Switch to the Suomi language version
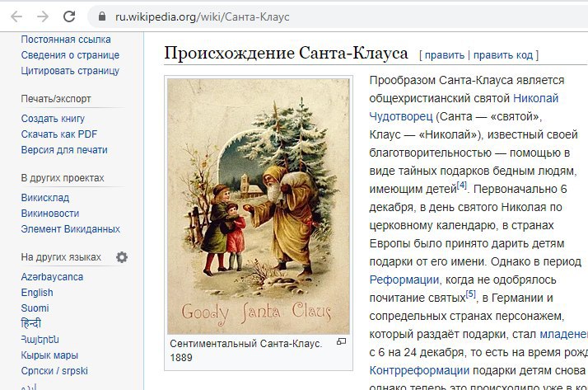The width and height of the screenshot is (588, 390). (35, 308)
